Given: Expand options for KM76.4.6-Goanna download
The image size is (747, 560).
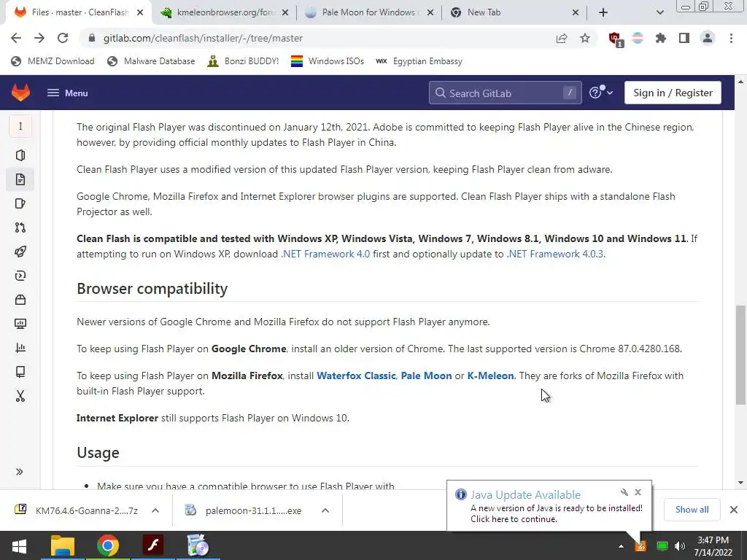Looking at the screenshot, I should tap(155, 510).
